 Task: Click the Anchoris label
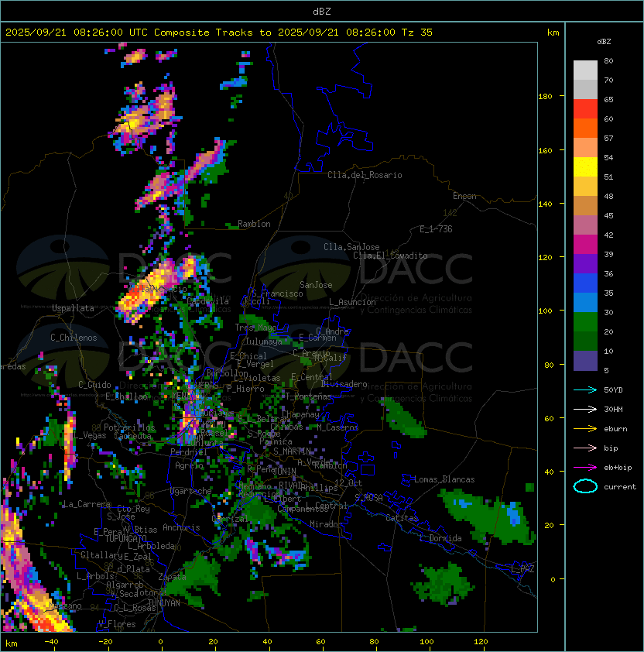pos(181,527)
